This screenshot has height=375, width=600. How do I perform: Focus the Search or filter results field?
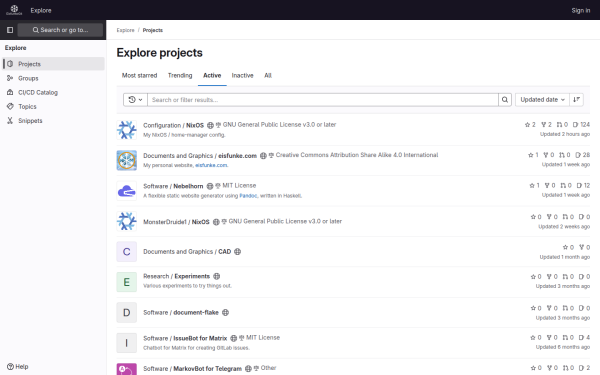click(x=323, y=100)
